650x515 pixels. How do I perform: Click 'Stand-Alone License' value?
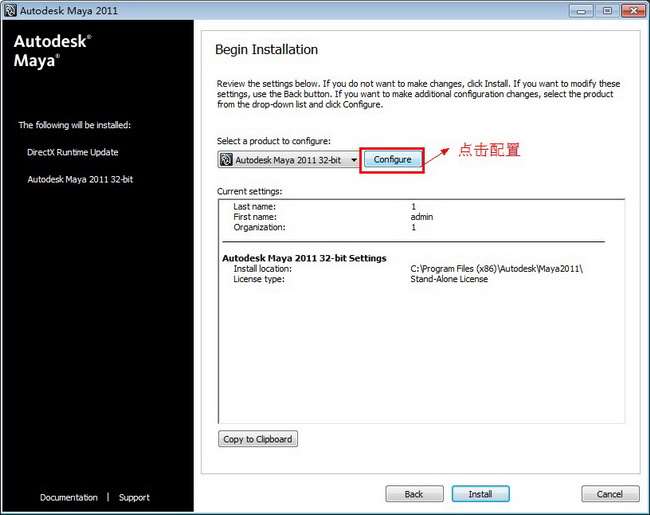(449, 279)
